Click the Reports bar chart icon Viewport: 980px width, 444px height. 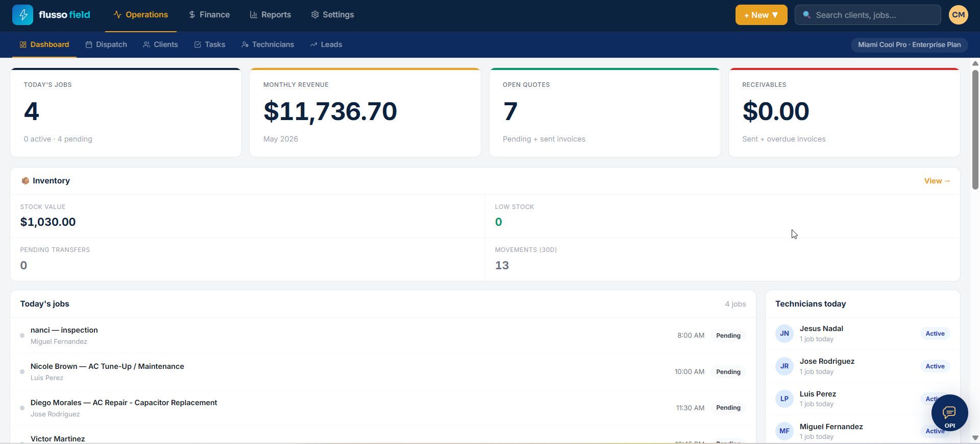pyautogui.click(x=253, y=15)
